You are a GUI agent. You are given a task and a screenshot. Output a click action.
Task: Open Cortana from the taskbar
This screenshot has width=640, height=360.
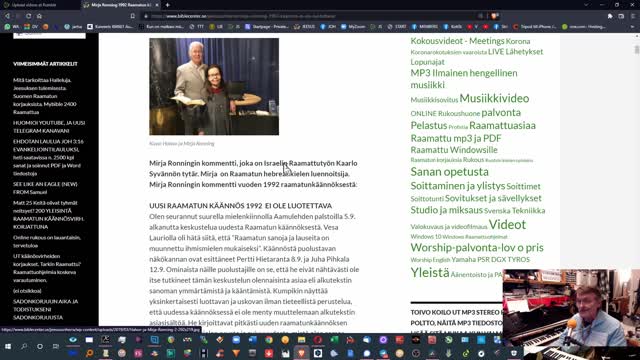coord(40,346)
